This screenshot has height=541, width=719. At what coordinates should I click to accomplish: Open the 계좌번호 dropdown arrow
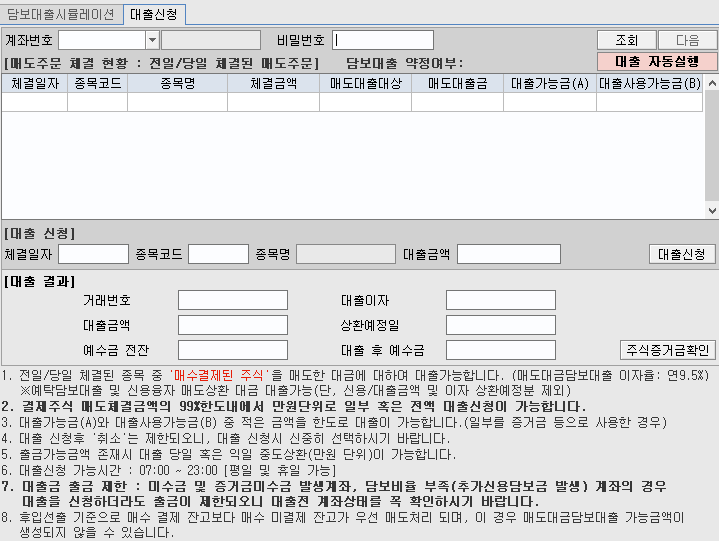(x=152, y=40)
